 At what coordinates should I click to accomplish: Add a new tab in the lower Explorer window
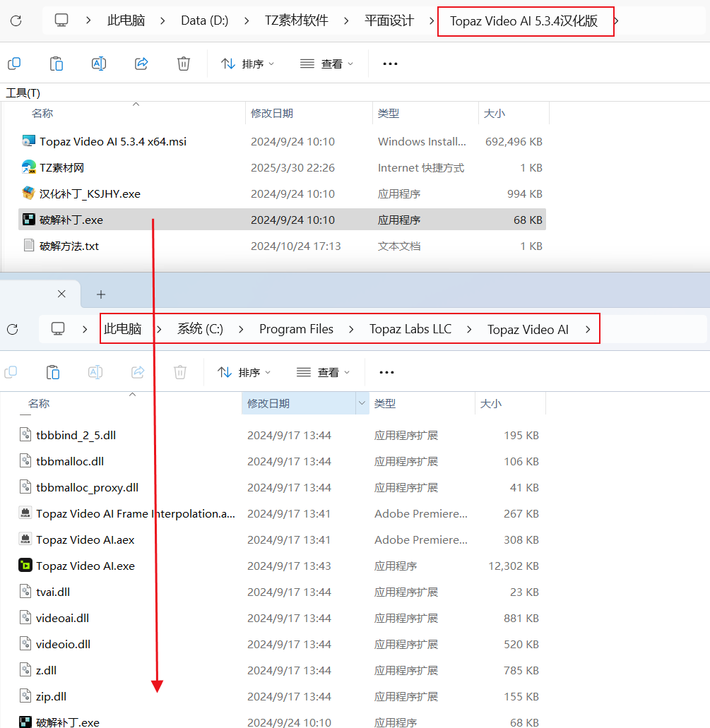101,294
